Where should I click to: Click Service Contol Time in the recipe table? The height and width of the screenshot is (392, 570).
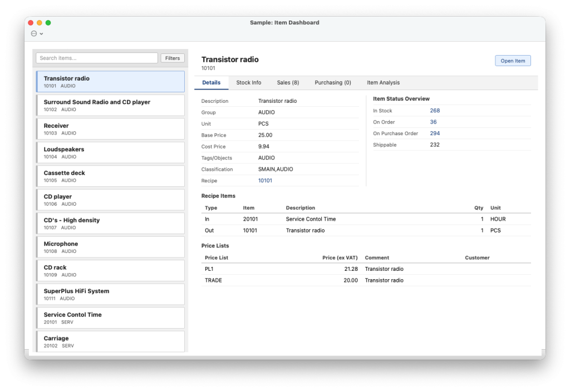(311, 219)
